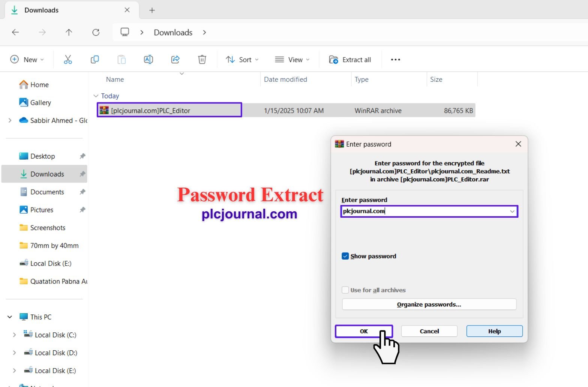Image resolution: width=588 pixels, height=387 pixels.
Task: Open Desktop in quick access
Action: point(37,156)
